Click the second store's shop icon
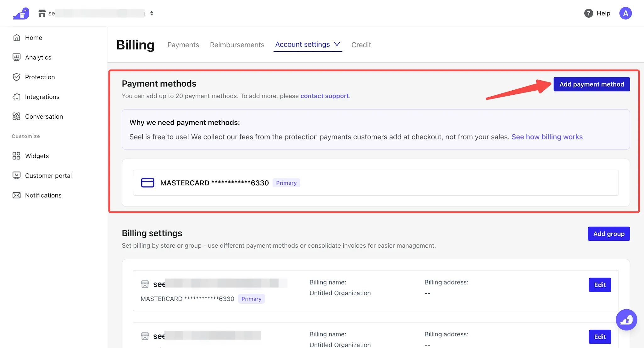Viewport: 644px width, 348px height. click(x=145, y=336)
